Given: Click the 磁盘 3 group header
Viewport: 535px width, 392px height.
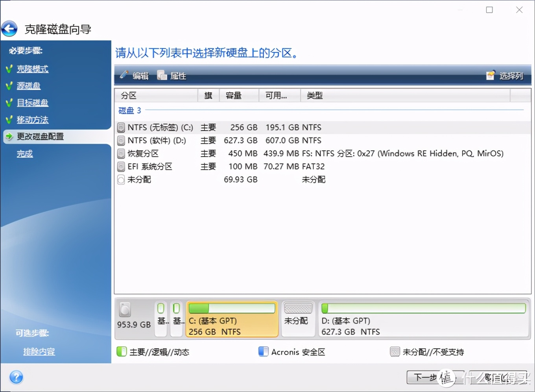Looking at the screenshot, I should click(x=129, y=111).
